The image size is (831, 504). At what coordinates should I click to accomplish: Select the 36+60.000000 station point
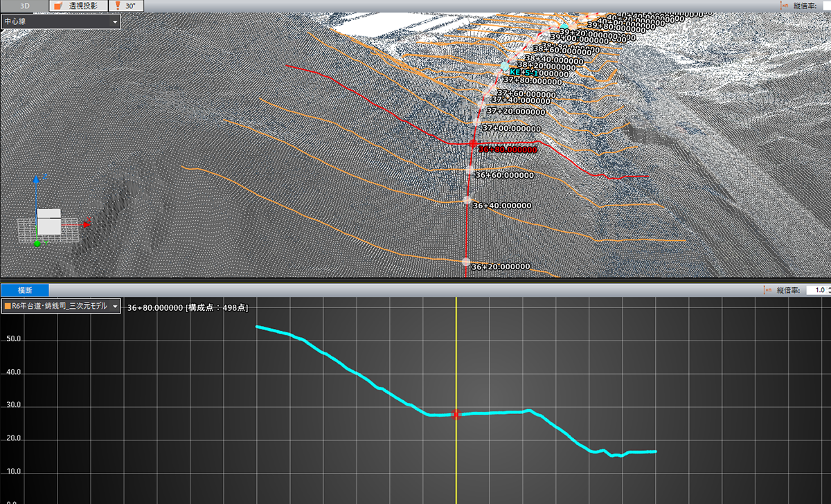pos(470,170)
